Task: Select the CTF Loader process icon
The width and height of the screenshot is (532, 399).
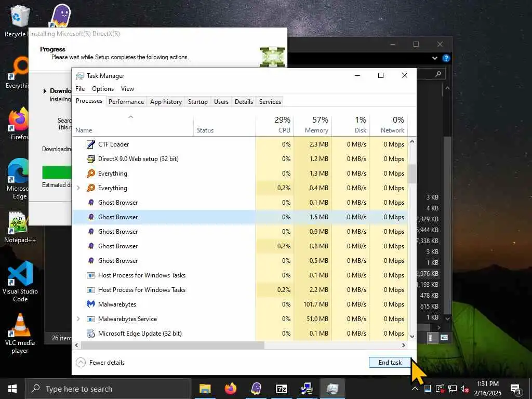Action: 90,144
